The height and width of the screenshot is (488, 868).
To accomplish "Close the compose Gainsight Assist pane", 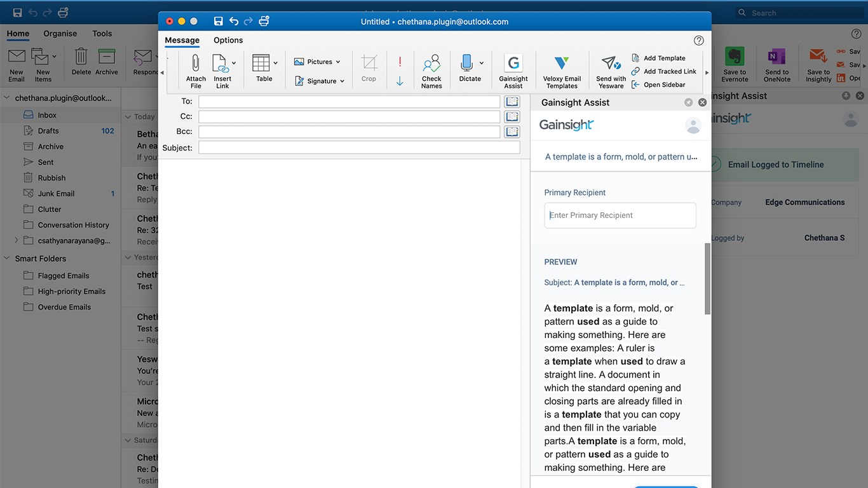I will (x=702, y=102).
